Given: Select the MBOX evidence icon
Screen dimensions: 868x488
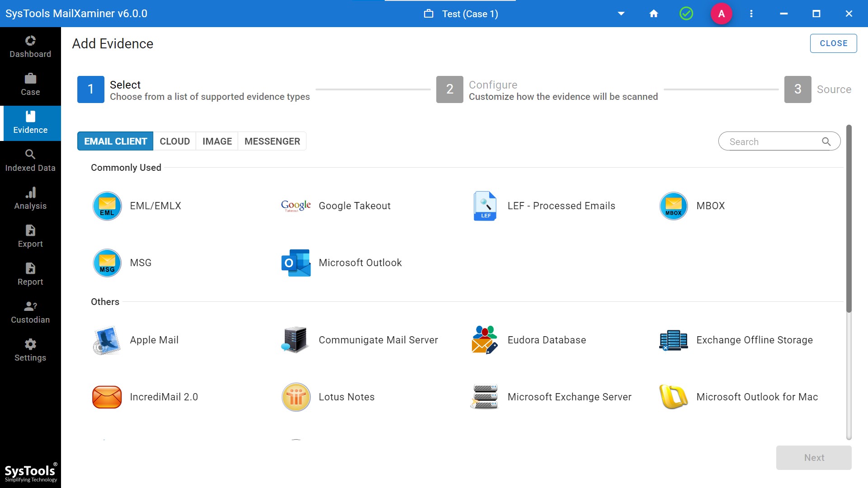Looking at the screenshot, I should (x=673, y=206).
